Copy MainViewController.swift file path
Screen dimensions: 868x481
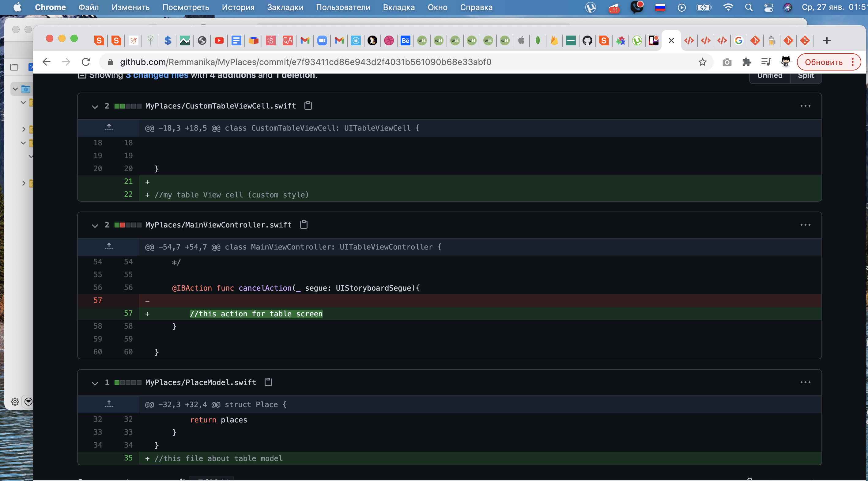(x=304, y=225)
